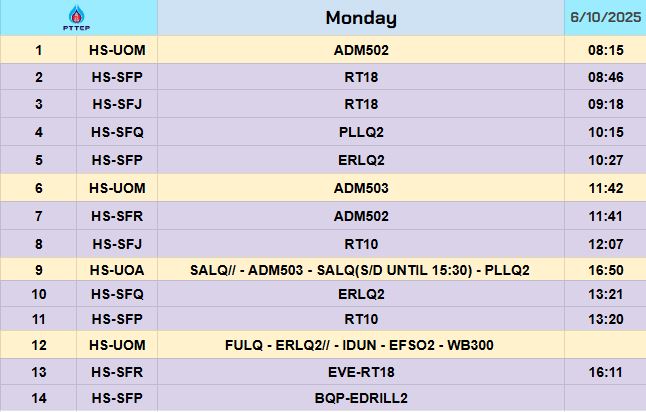Click row number 9 cell
The height and width of the screenshot is (412, 646).
pos(39,270)
